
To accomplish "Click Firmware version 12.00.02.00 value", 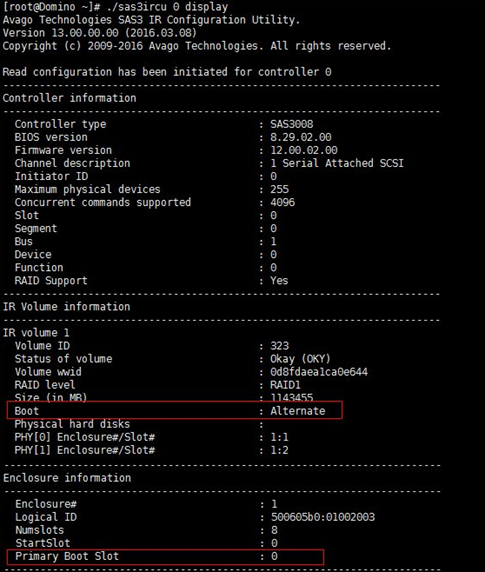I will [304, 150].
